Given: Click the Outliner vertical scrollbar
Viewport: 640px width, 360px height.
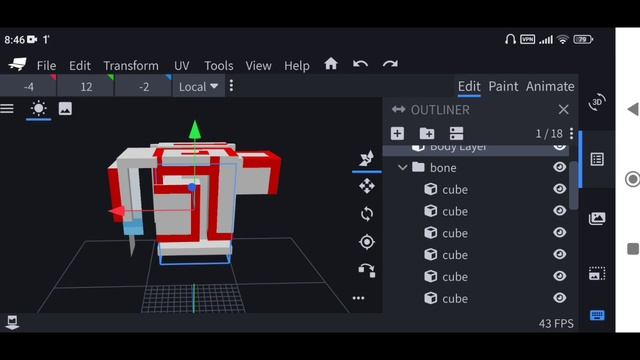Looking at the screenshot, I should pos(573,186).
